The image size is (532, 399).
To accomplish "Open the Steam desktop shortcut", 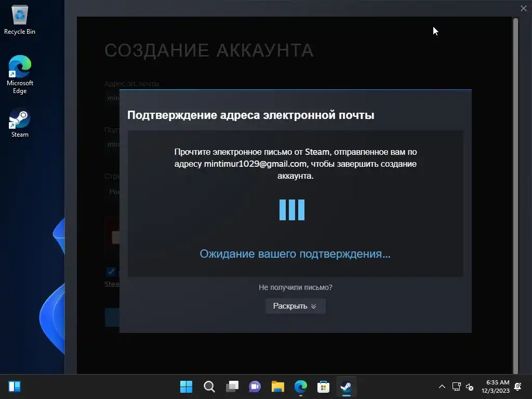I will tap(20, 123).
